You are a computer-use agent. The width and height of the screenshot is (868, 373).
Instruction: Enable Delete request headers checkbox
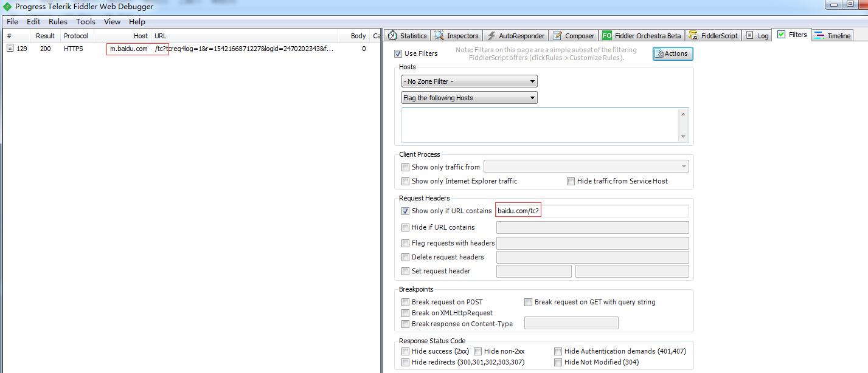405,257
